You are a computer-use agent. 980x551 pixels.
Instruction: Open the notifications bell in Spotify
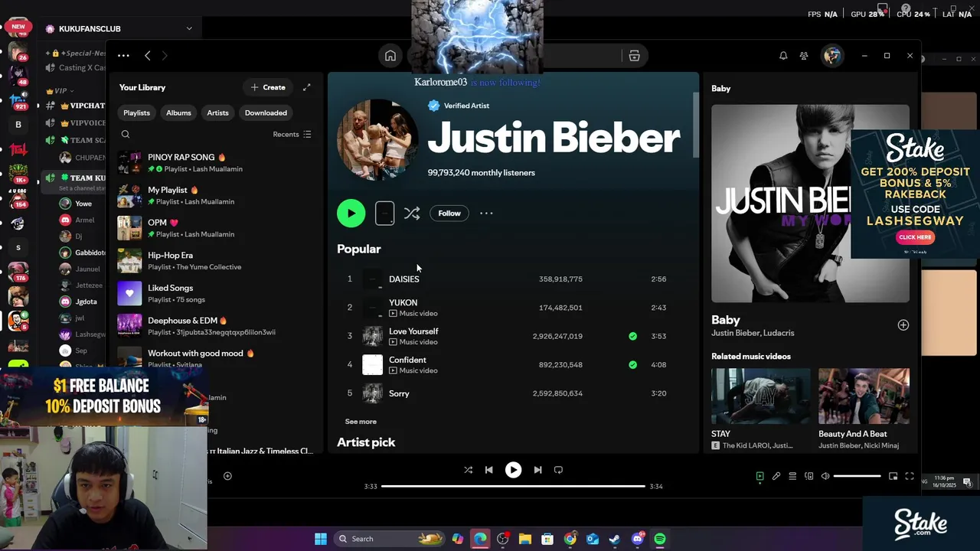783,56
